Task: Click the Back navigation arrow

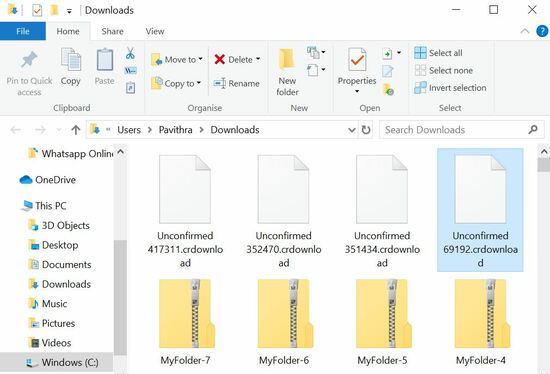Action: (x=16, y=130)
